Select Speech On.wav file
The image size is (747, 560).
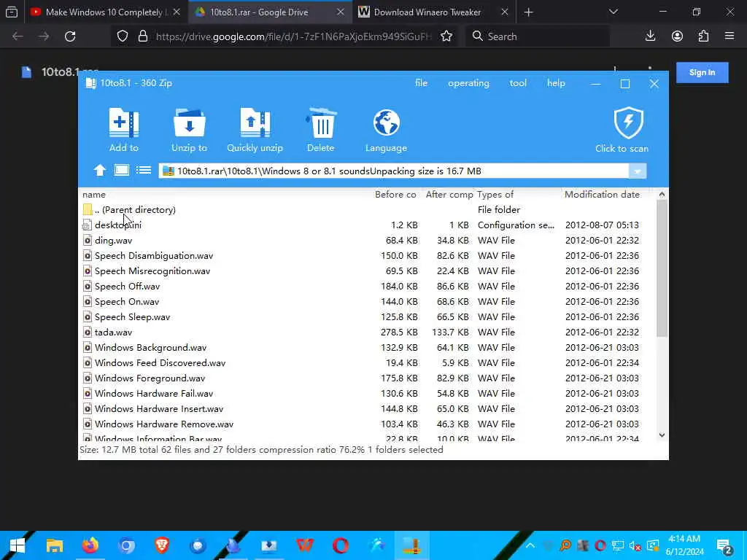point(367,301)
